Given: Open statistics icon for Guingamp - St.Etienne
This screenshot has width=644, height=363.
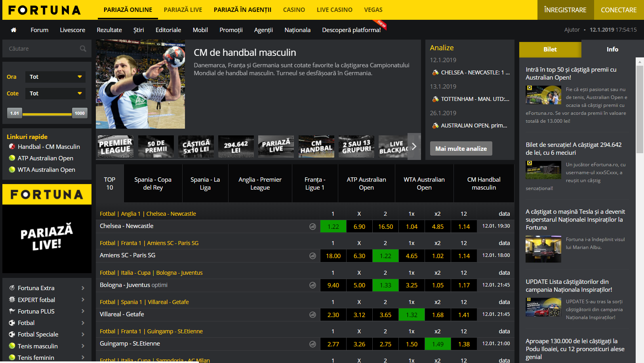Looking at the screenshot, I should (x=312, y=344).
